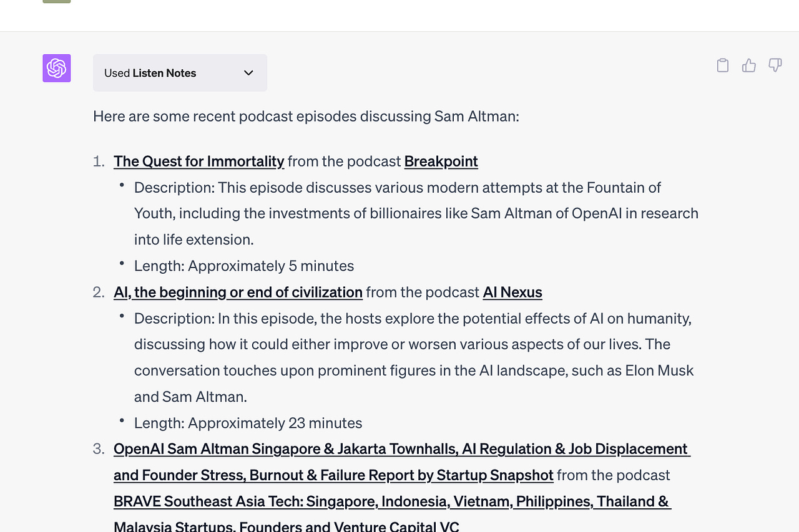
Task: Open "AI, the beginning or end of civilization"
Action: click(238, 292)
